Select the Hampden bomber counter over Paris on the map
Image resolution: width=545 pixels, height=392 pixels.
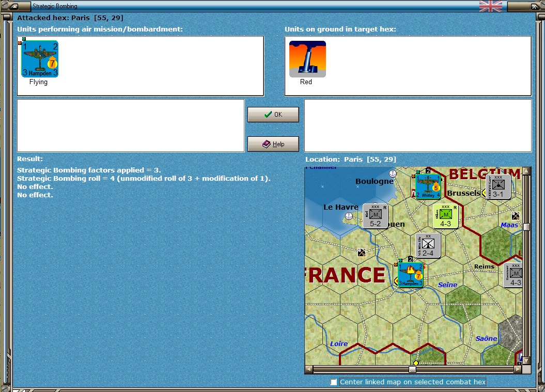coord(411,275)
